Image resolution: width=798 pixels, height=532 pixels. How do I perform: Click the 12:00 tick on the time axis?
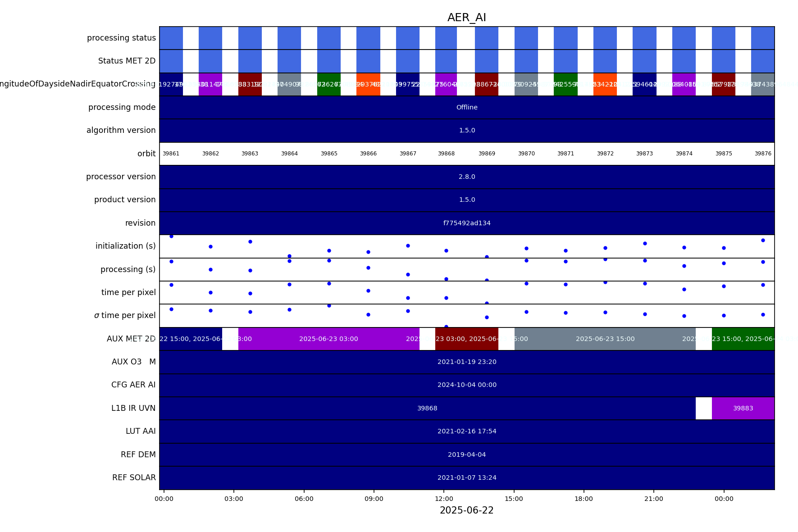(444, 499)
